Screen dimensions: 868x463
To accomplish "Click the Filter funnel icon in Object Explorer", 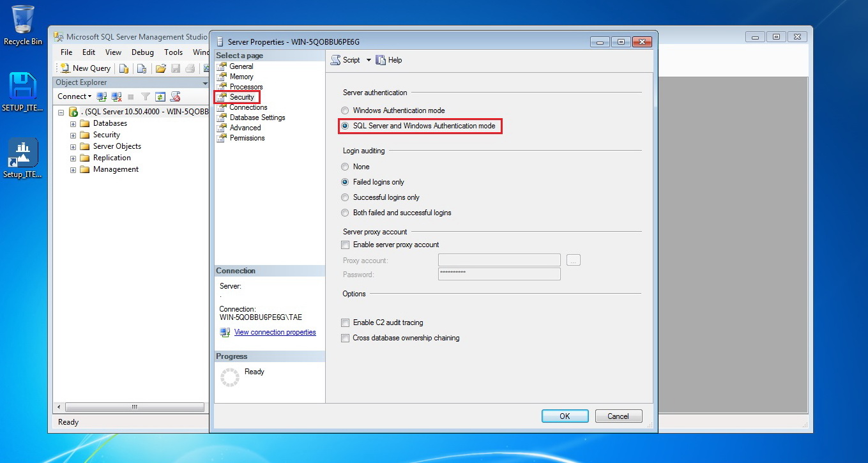I will click(146, 96).
